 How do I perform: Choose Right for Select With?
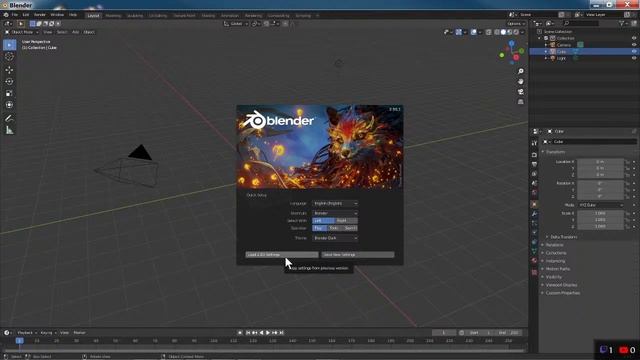pyautogui.click(x=346, y=220)
